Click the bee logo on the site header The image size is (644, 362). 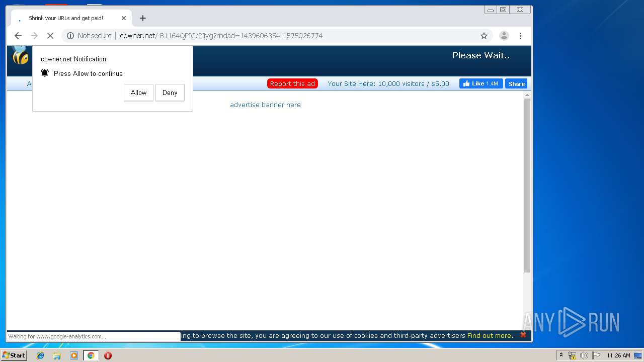20,55
